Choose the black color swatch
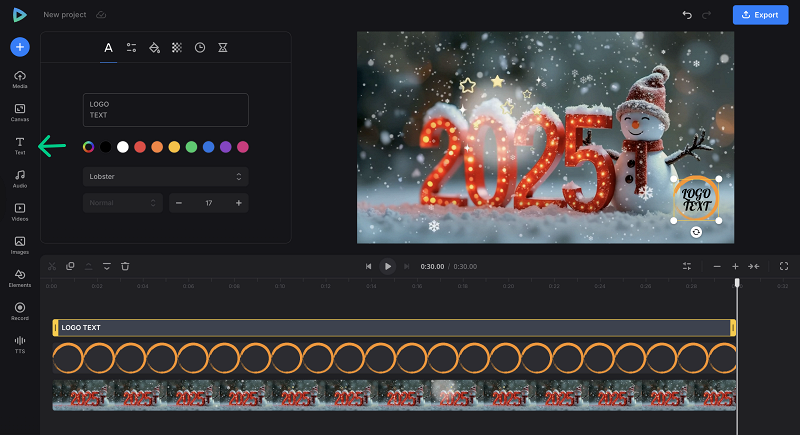This screenshot has width=800, height=435. click(106, 147)
